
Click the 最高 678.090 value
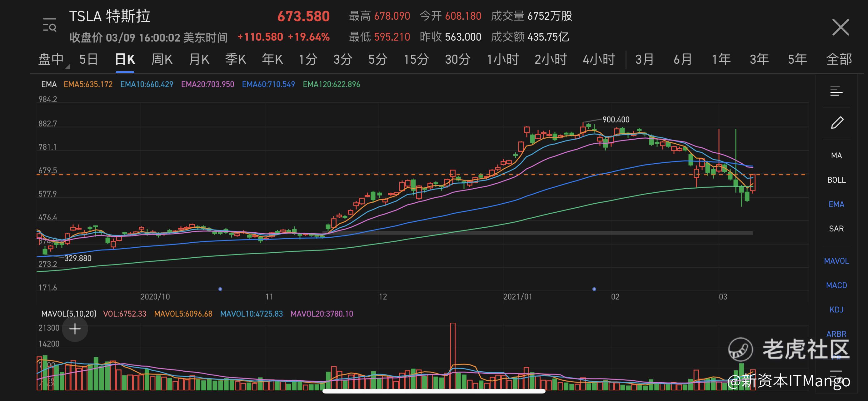[x=379, y=16]
